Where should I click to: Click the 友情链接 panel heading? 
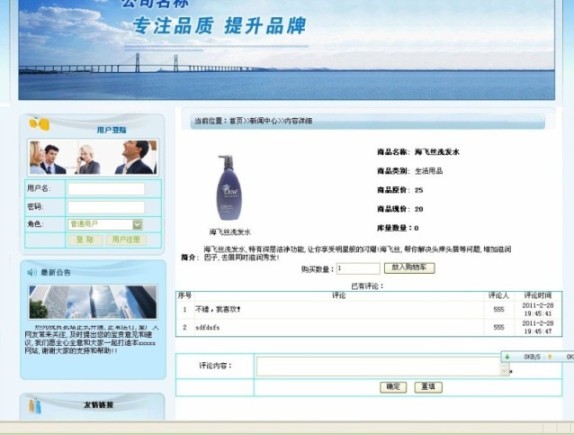pos(98,405)
